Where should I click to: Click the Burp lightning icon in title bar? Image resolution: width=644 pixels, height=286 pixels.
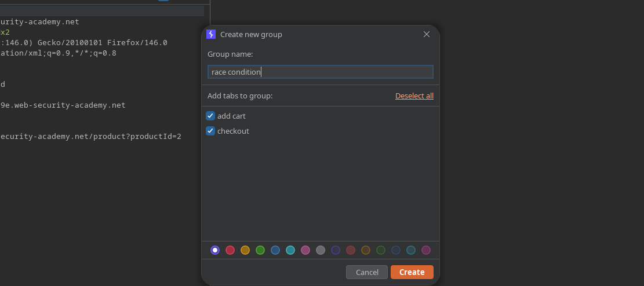point(211,34)
